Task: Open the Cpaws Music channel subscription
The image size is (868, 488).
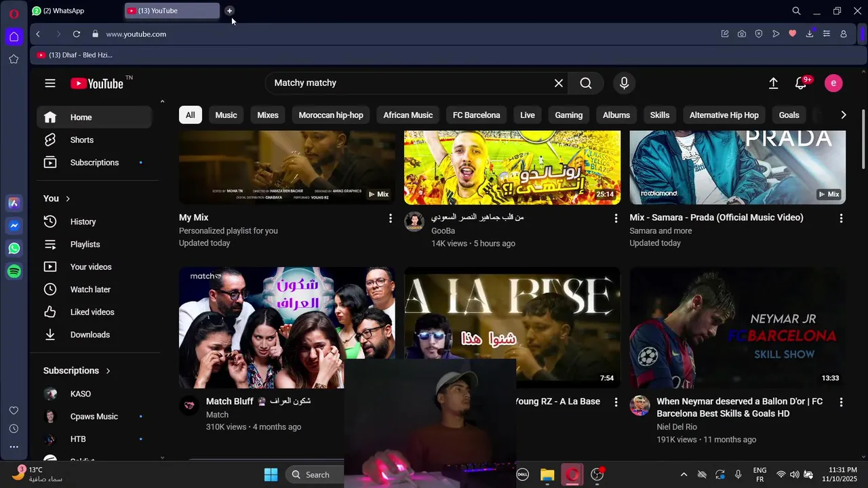Action: 94,417
